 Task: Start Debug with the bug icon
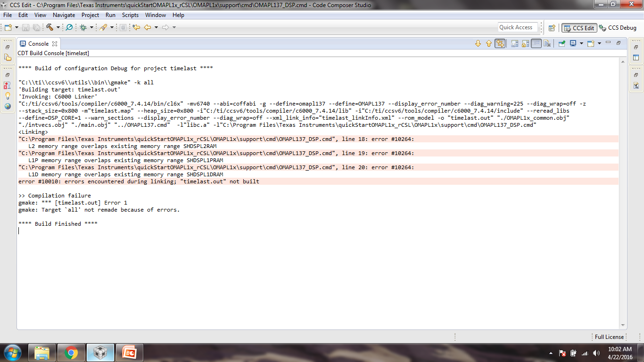[x=83, y=27]
